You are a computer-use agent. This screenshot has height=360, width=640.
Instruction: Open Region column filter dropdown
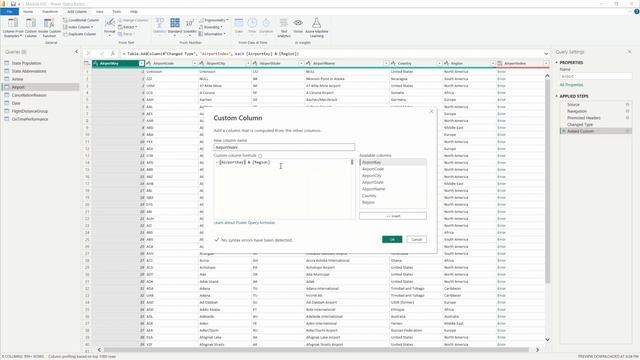pyautogui.click(x=492, y=63)
